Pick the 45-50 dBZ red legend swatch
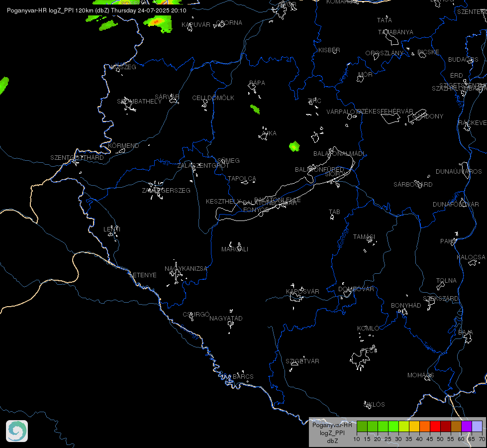The width and height of the screenshot is (487, 448). coord(435,426)
